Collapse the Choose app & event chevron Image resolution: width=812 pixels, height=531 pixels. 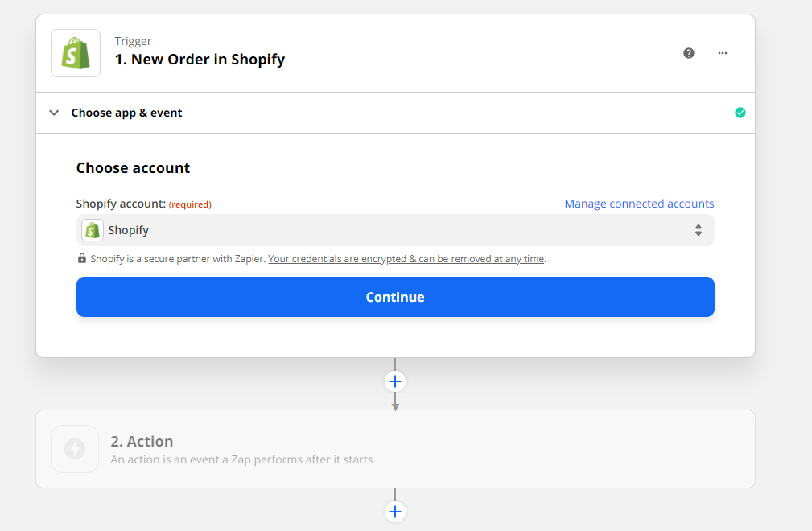(54, 113)
